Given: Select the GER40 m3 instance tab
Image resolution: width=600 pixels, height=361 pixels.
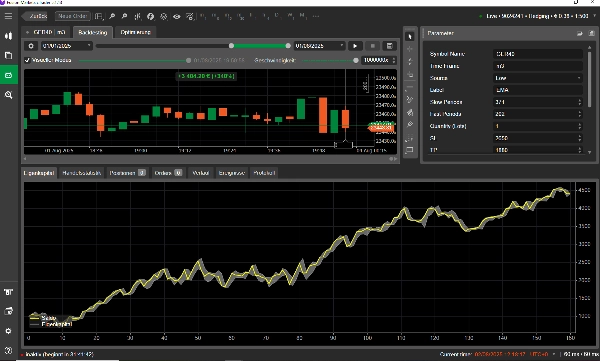Looking at the screenshot, I should click(46, 32).
